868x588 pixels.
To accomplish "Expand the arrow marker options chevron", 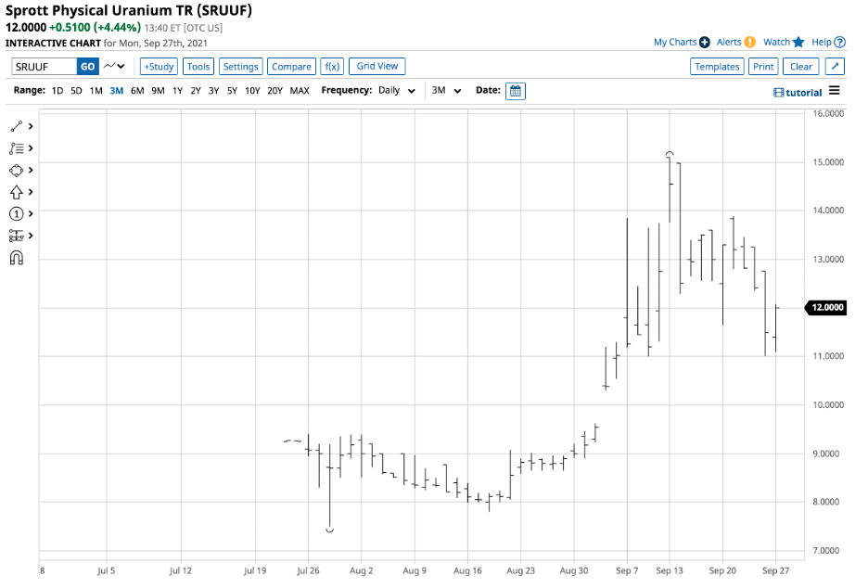I will click(x=31, y=192).
